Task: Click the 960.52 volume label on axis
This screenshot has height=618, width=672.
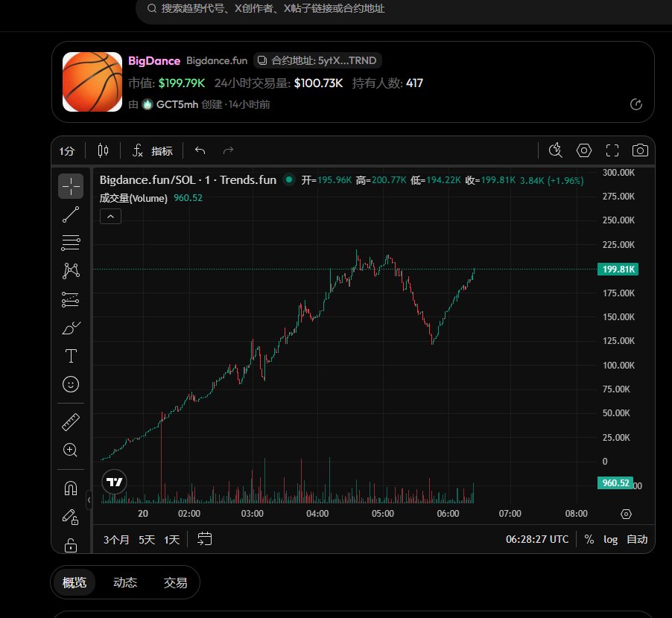Action: coord(615,483)
